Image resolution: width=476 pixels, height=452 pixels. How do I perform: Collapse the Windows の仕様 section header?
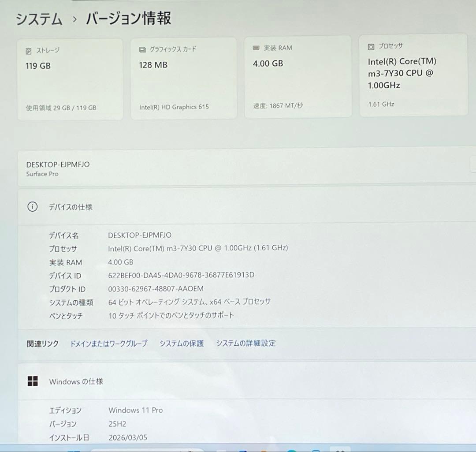click(x=246, y=381)
